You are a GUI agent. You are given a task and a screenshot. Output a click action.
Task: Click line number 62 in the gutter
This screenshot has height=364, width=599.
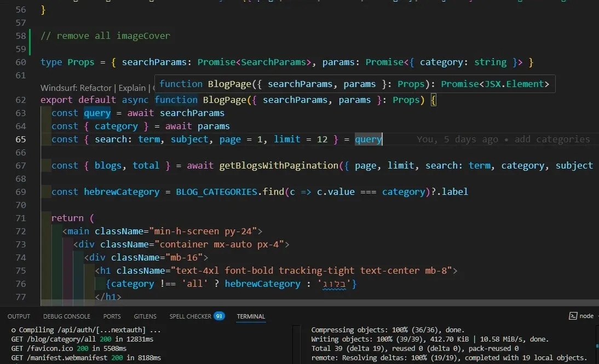click(x=21, y=100)
